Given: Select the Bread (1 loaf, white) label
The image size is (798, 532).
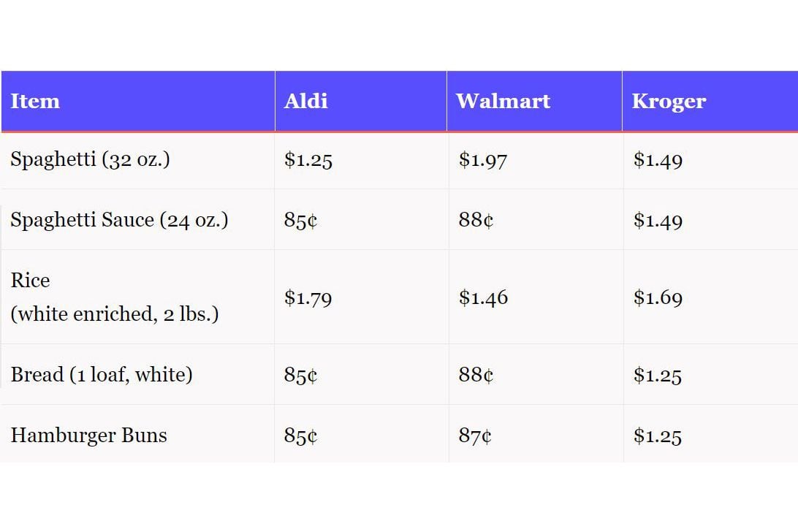Looking at the screenshot, I should pyautogui.click(x=102, y=375).
